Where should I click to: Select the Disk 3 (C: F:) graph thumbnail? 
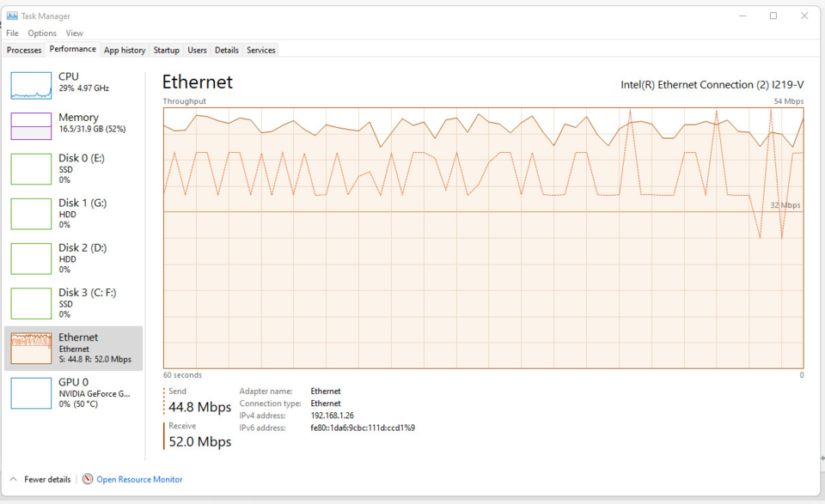pyautogui.click(x=31, y=303)
